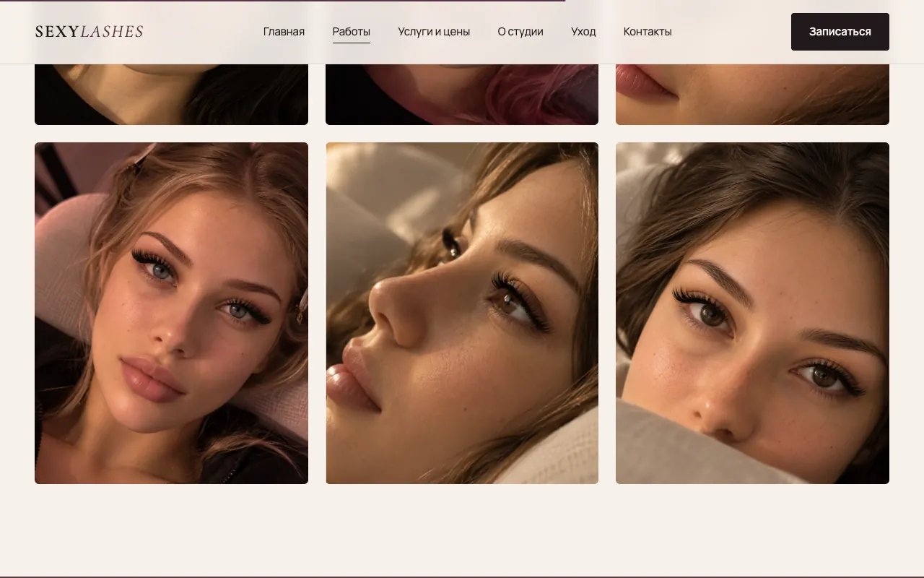The width and height of the screenshot is (924, 578).
Task: Open Услуги и цены section
Action: (x=434, y=32)
